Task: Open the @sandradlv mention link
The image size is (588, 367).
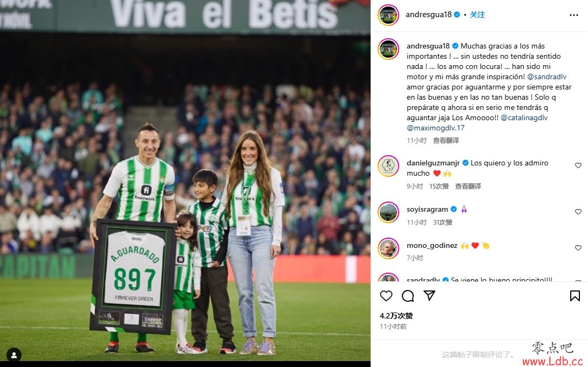Action: (x=546, y=77)
